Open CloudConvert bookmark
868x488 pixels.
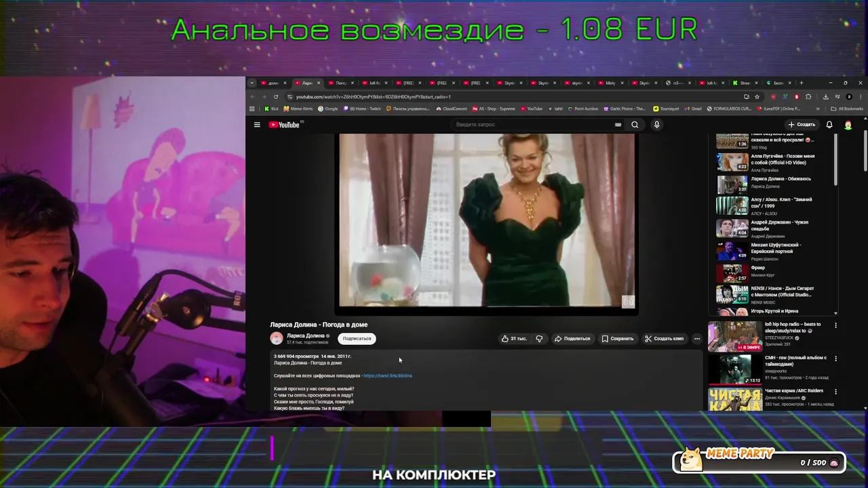click(x=452, y=108)
